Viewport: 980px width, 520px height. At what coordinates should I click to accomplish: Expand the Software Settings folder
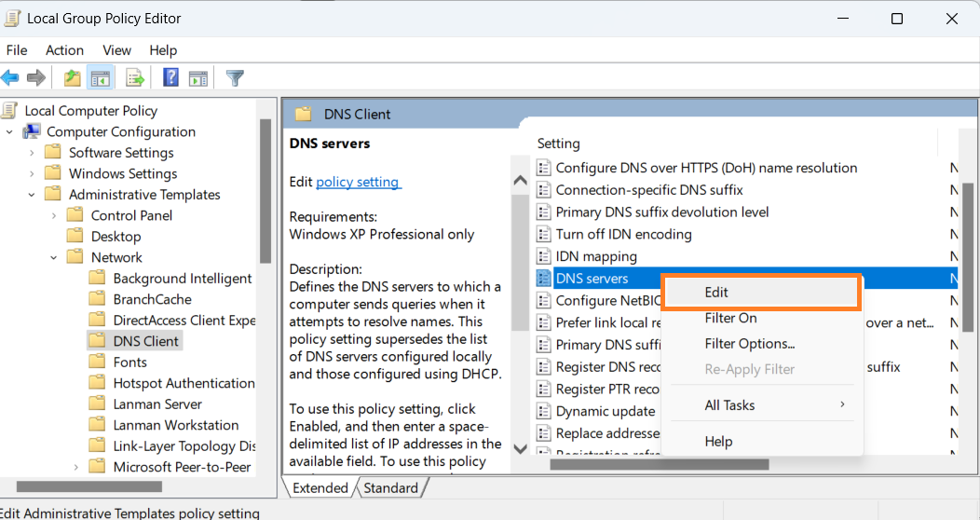(32, 153)
